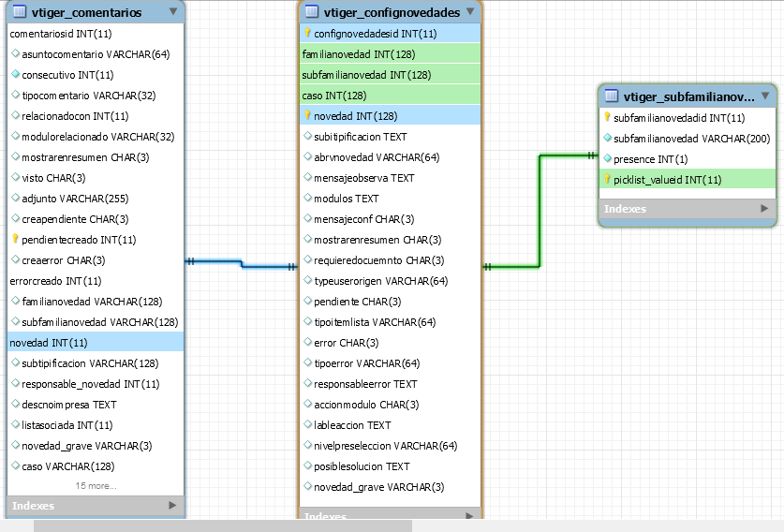Click the vtiger_comentarios table icon
Image resolution: width=784 pixels, height=532 pixels.
pyautogui.click(x=20, y=11)
